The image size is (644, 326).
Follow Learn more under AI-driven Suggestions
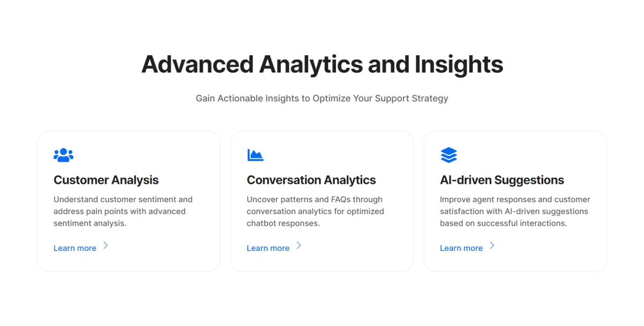click(x=462, y=248)
